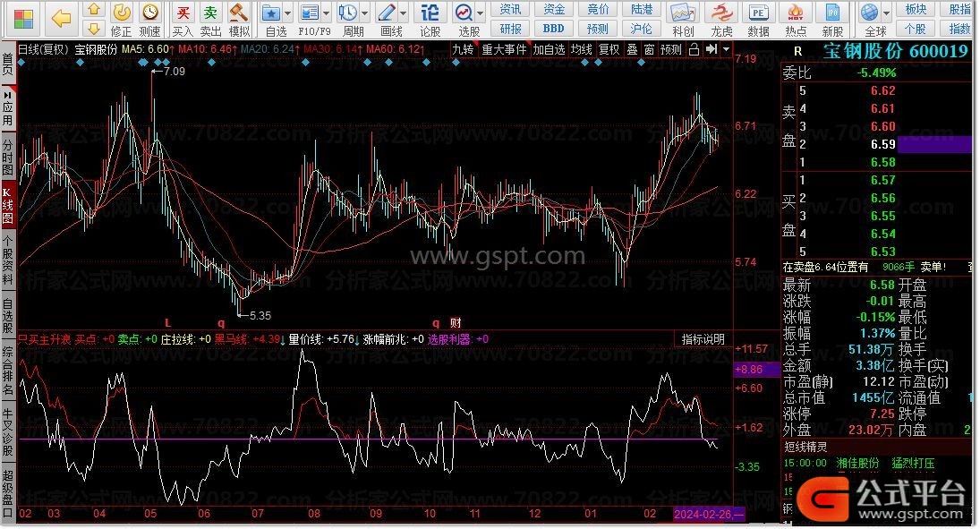Expand the F10/F9 dropdown arrow

pyautogui.click(x=326, y=13)
